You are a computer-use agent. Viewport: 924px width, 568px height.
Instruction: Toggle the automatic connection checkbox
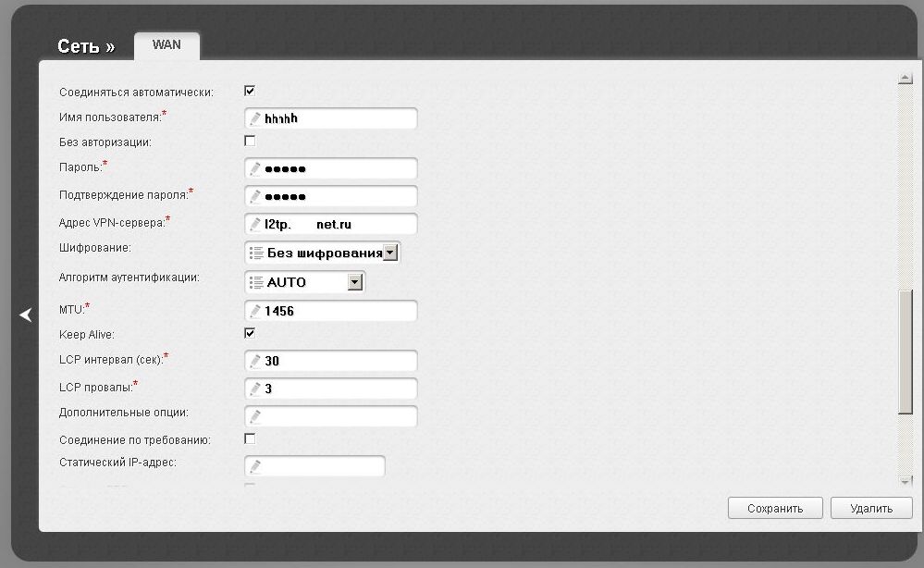(x=250, y=91)
